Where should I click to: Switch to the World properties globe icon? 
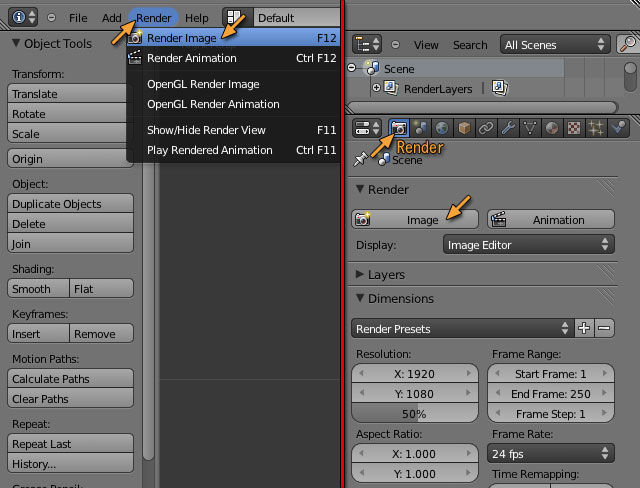pyautogui.click(x=443, y=128)
